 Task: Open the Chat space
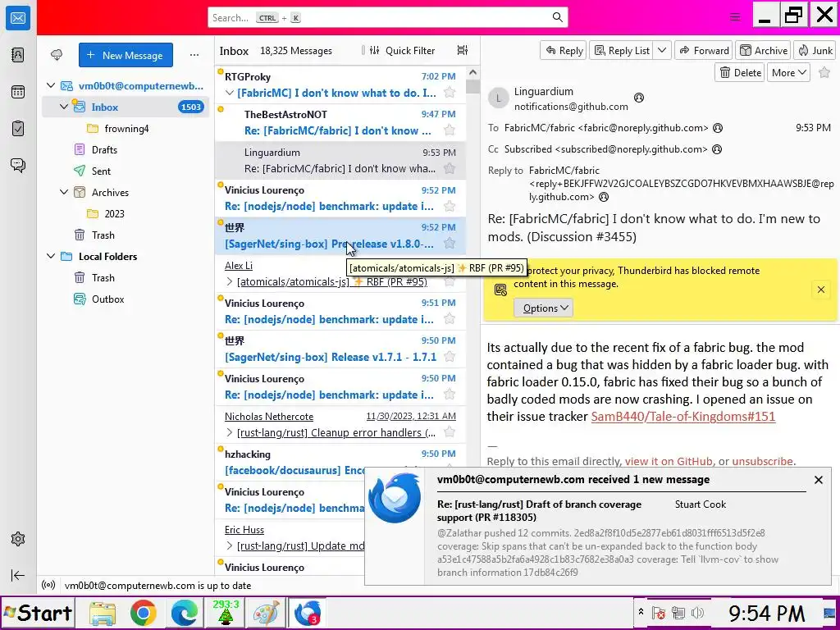[x=18, y=165]
